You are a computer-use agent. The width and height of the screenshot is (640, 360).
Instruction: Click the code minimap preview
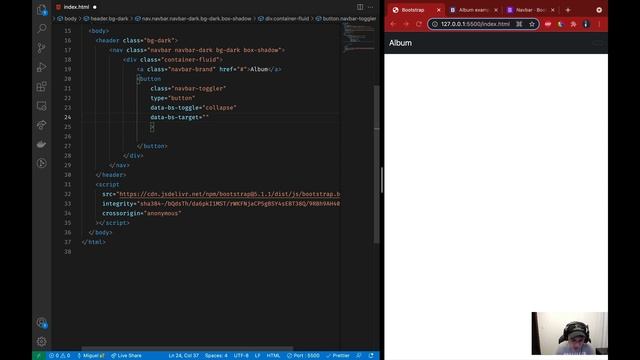point(358,37)
